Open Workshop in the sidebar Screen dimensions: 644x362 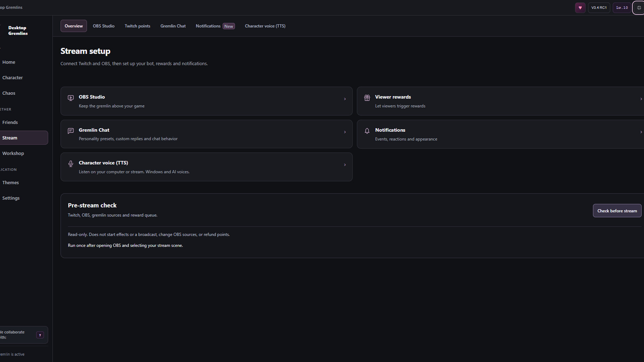pyautogui.click(x=13, y=153)
